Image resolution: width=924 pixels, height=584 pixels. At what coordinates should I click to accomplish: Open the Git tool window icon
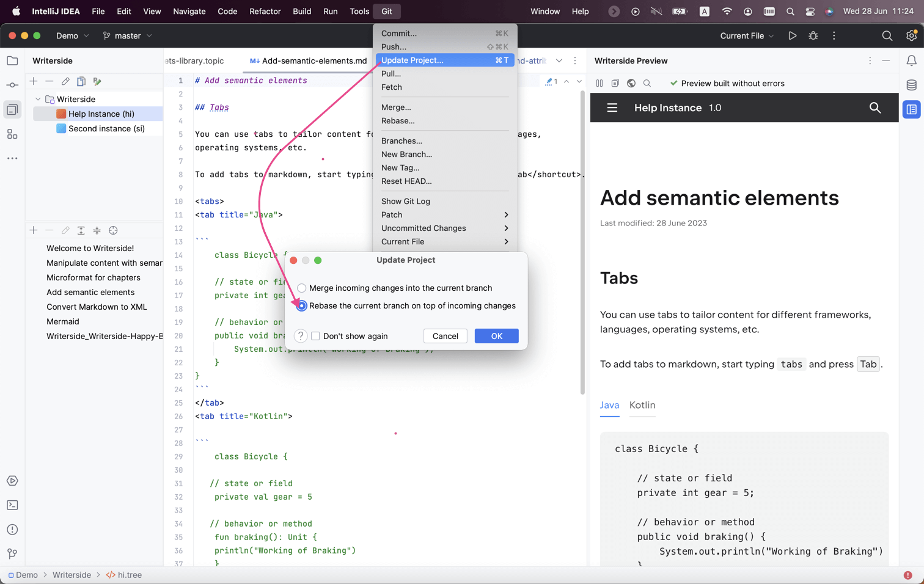pos(12,553)
